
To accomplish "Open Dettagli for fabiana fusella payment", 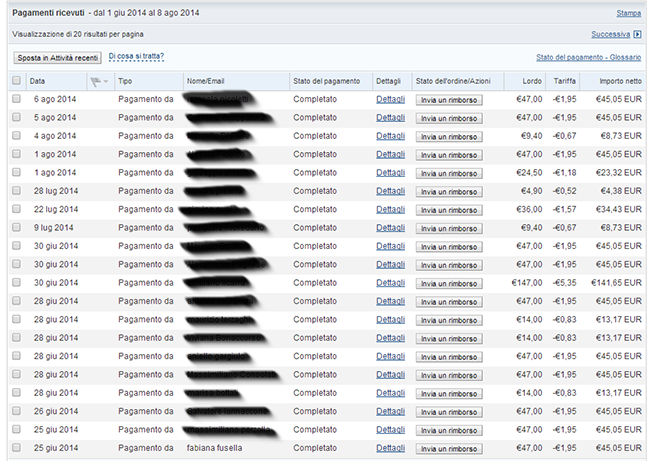I will (x=390, y=448).
